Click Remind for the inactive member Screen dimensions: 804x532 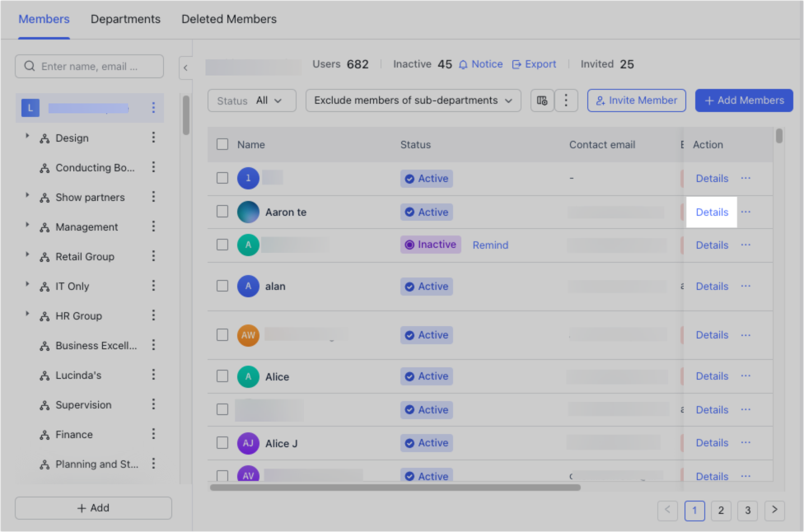(490, 245)
